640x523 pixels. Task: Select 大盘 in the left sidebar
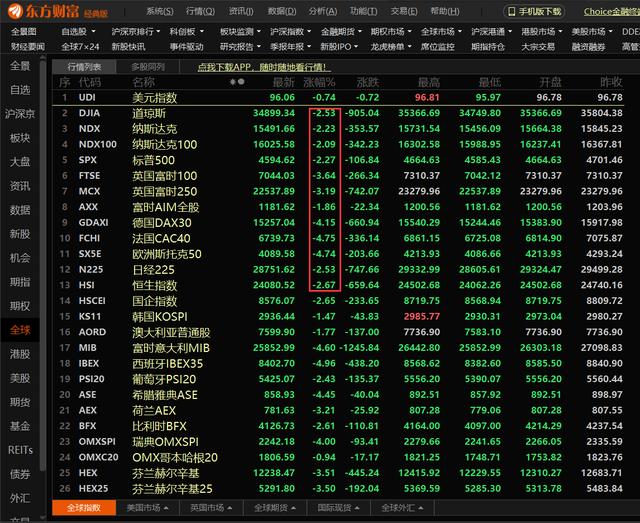tap(20, 162)
